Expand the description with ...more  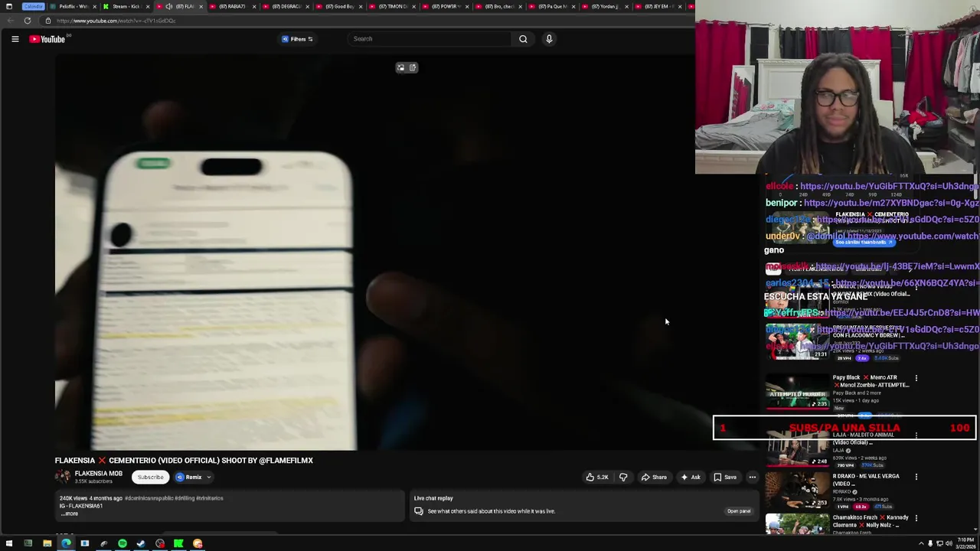coord(70,514)
